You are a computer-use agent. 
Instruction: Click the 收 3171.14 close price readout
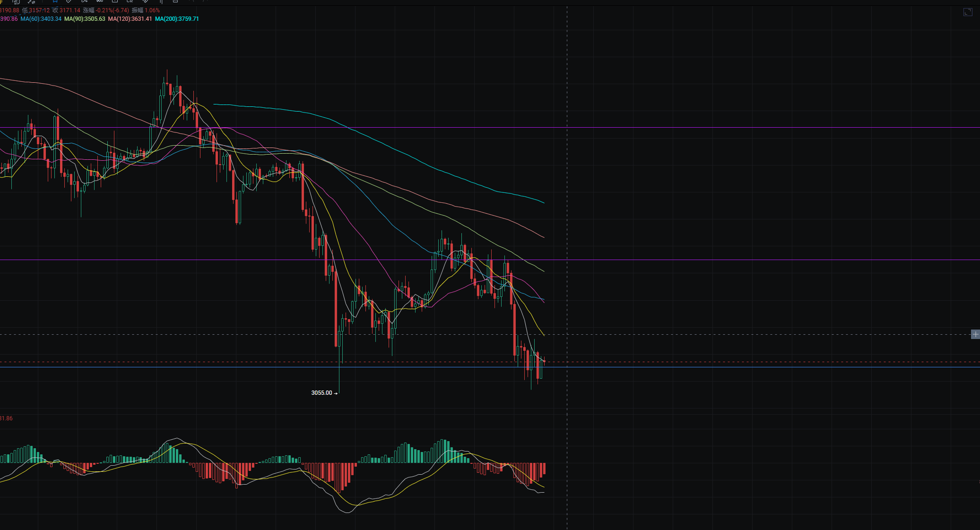[x=66, y=10]
